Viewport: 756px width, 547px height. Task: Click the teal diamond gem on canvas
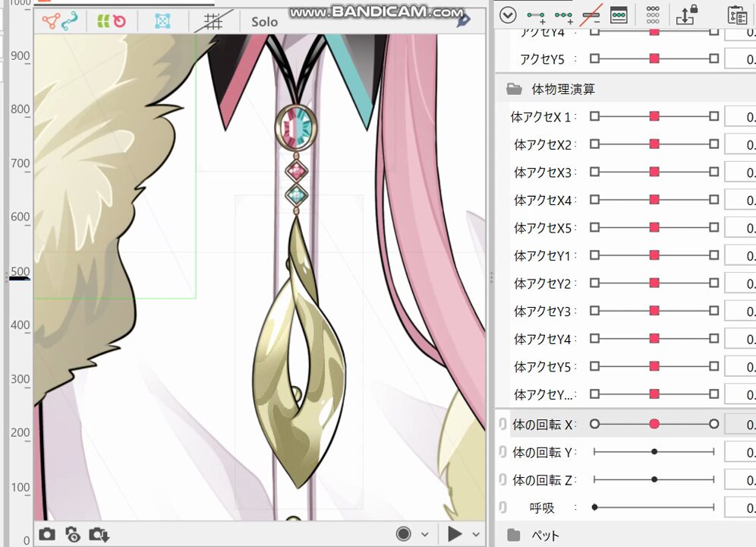coord(297,196)
